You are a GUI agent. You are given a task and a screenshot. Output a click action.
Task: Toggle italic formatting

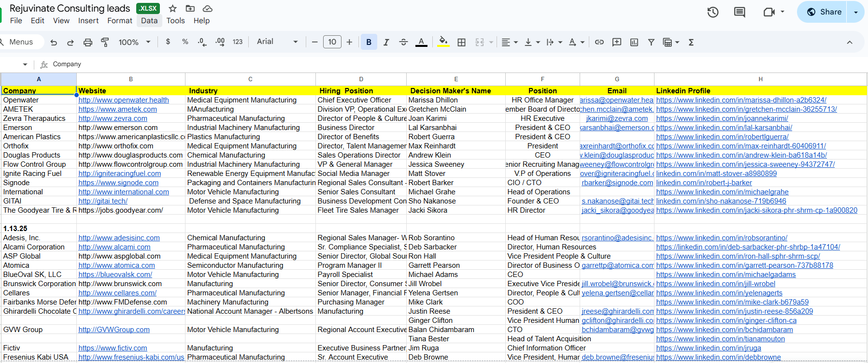(386, 43)
